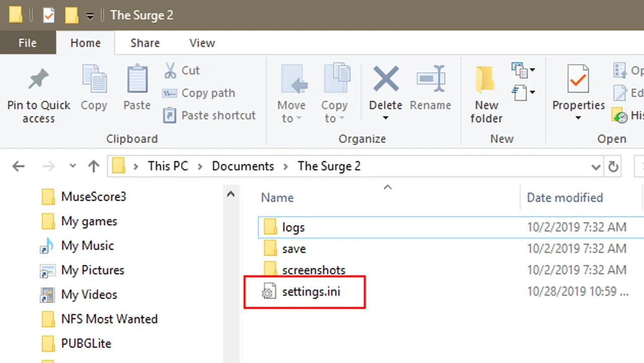Click the Properties checkmark icon
This screenshot has width=644, height=363.
point(578,80)
